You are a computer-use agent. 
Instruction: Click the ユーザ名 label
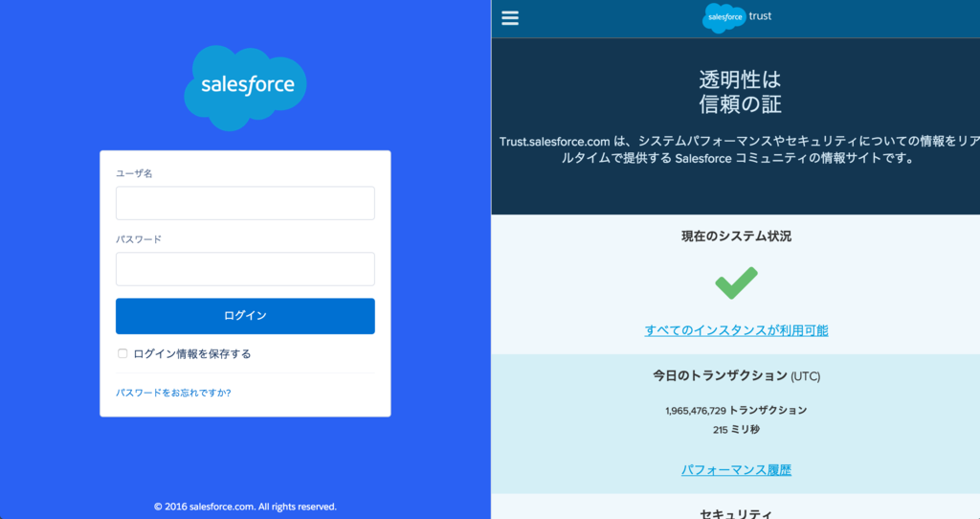[134, 173]
